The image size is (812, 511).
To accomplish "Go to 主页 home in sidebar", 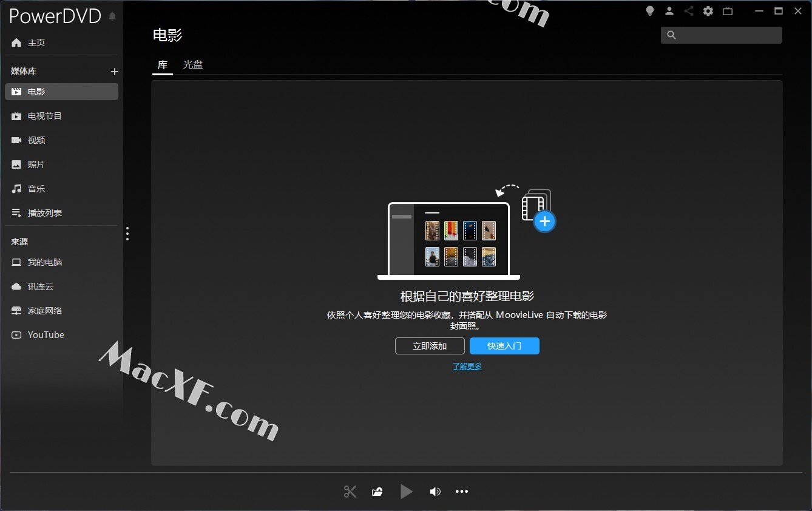I will coord(61,42).
